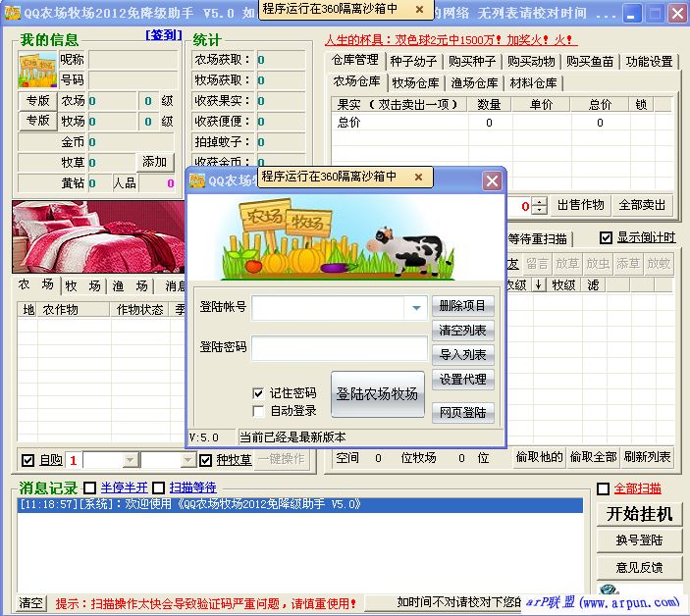Viewport: 690px width, 616px height.
Task: Enable 扫描等待 checkbox
Action: click(x=158, y=488)
